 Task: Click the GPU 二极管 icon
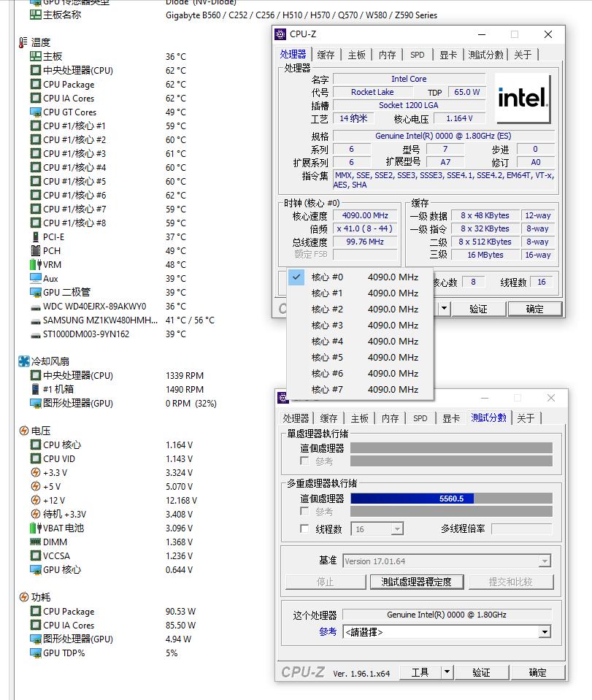tap(36, 292)
